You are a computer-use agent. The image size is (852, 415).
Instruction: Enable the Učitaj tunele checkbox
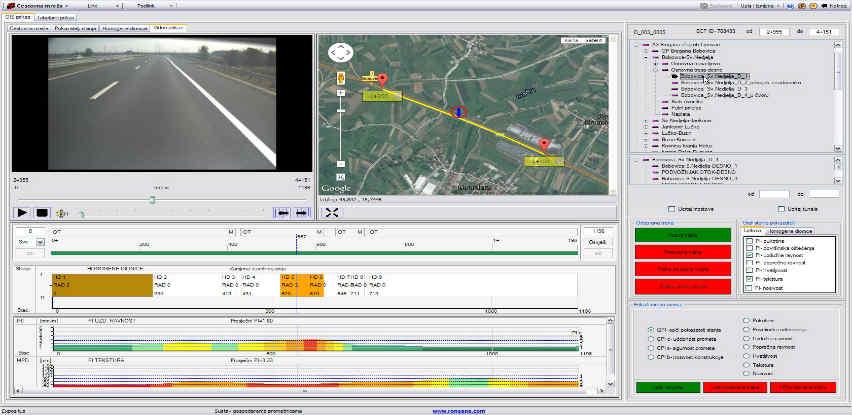pos(782,208)
